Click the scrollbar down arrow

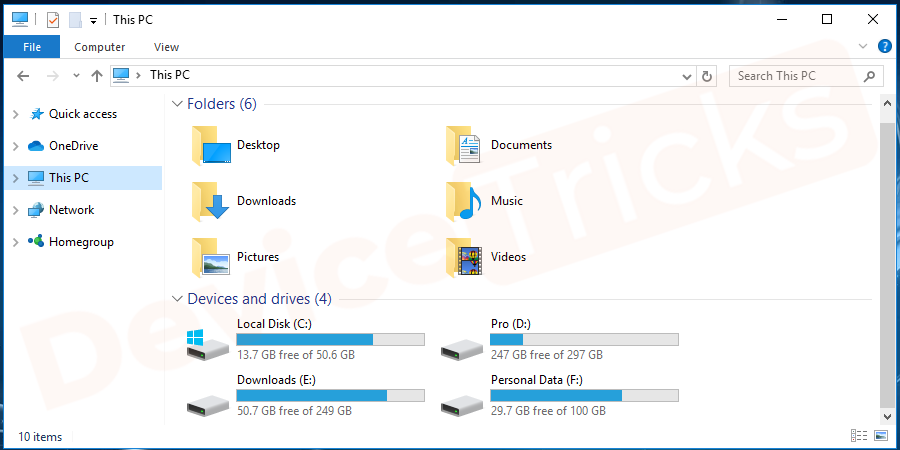pos(886,416)
